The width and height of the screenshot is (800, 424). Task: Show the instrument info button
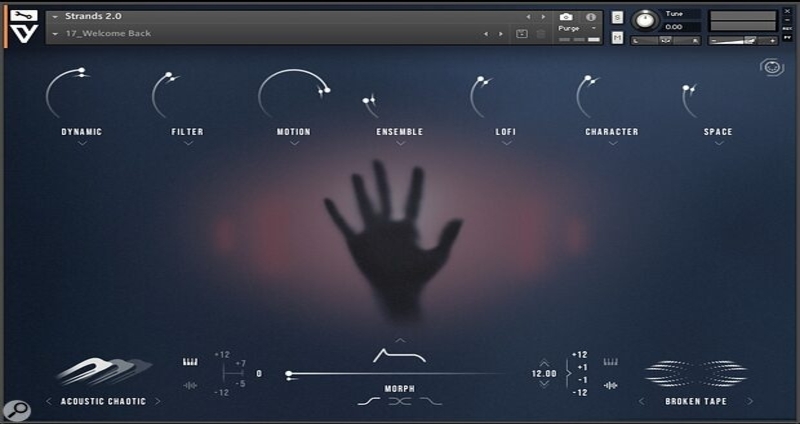591,17
